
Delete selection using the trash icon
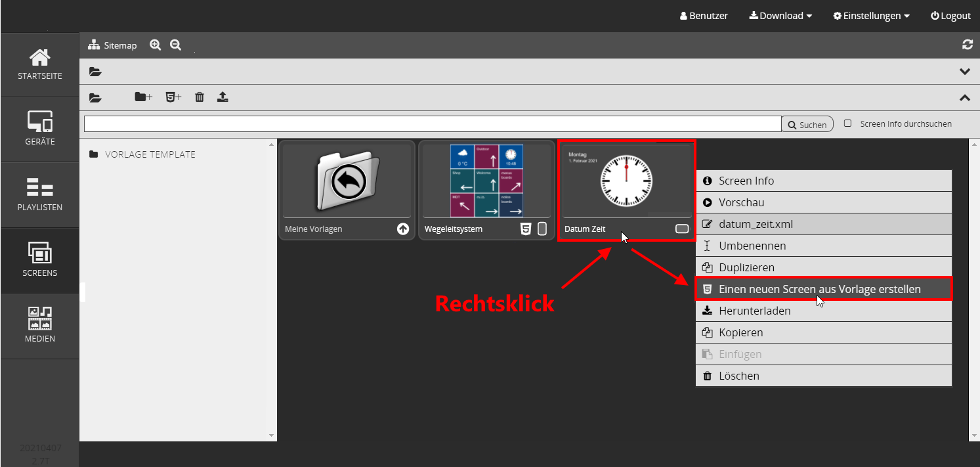click(x=199, y=97)
